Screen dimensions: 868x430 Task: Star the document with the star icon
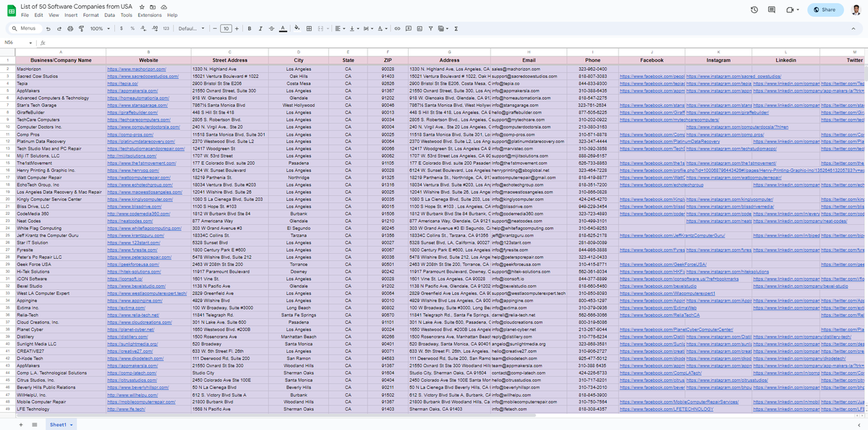click(143, 6)
